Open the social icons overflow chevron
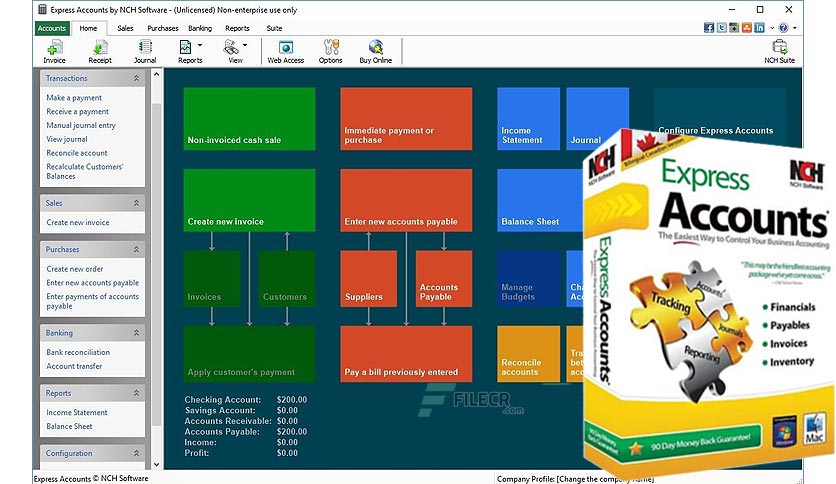 point(771,28)
